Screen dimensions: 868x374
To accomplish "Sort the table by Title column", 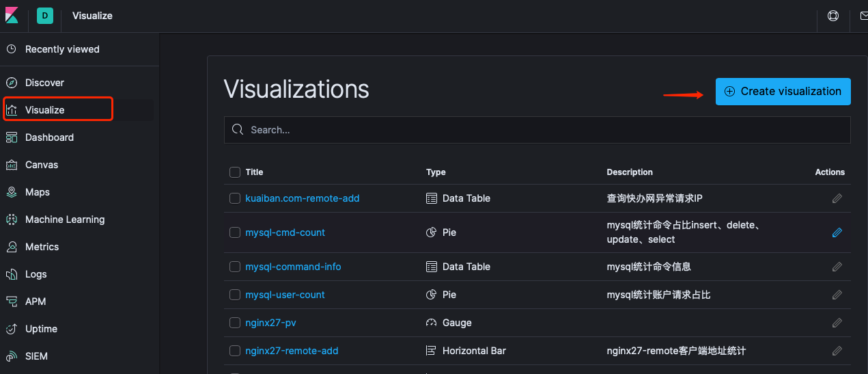I will (255, 172).
